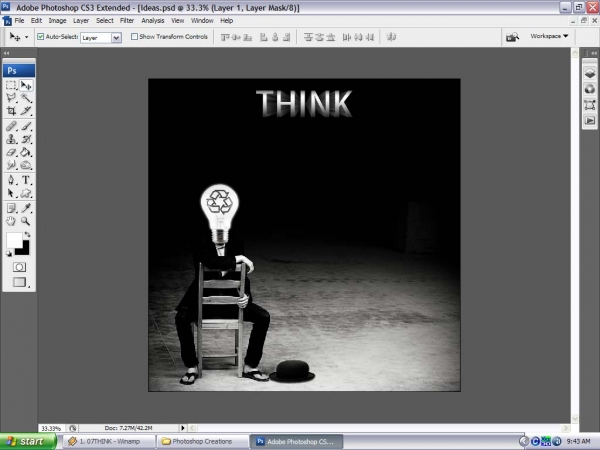Enable Show Transform Controls checkbox
The width and height of the screenshot is (600, 450).
pos(134,37)
